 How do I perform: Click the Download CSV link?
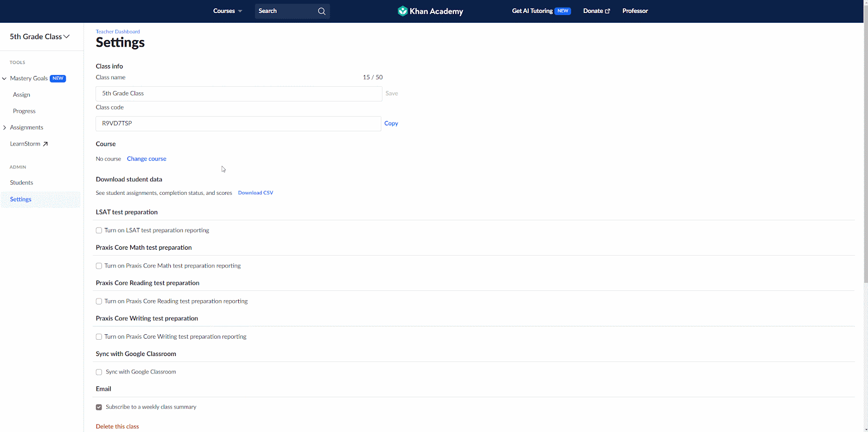click(256, 193)
